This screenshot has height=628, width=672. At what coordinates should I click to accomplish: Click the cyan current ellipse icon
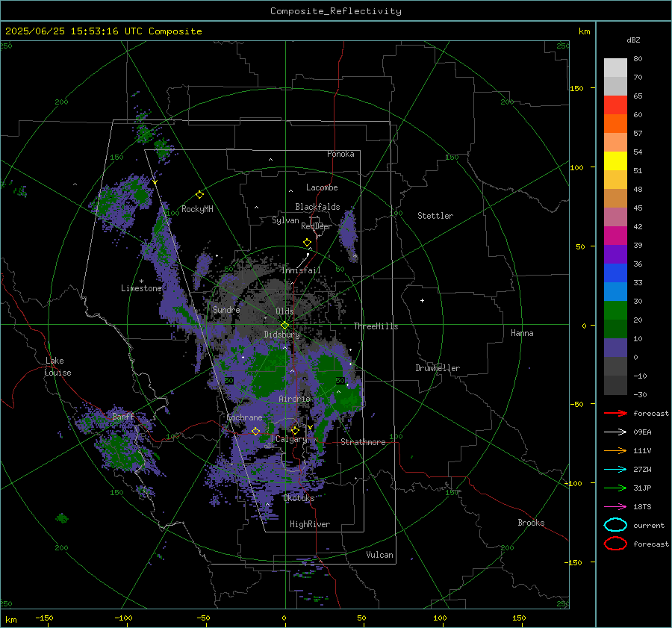[x=615, y=525]
